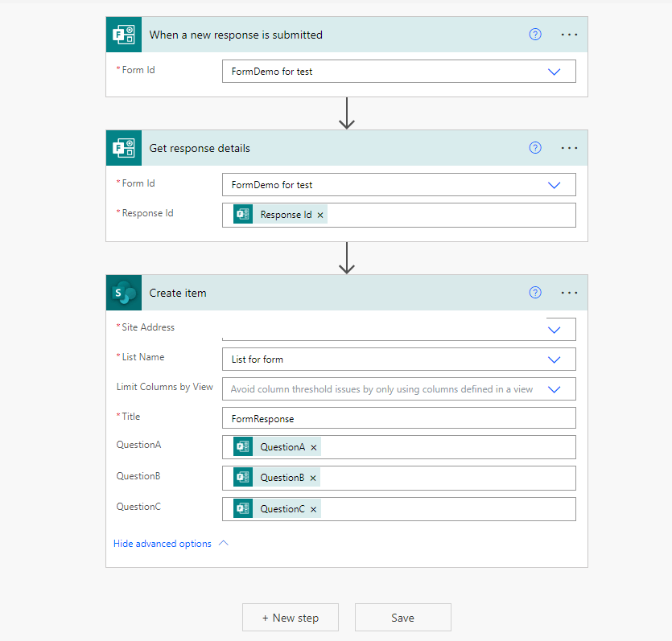Remove the QuestionC dynamic content token
The width and height of the screenshot is (672, 641).
[x=314, y=508]
